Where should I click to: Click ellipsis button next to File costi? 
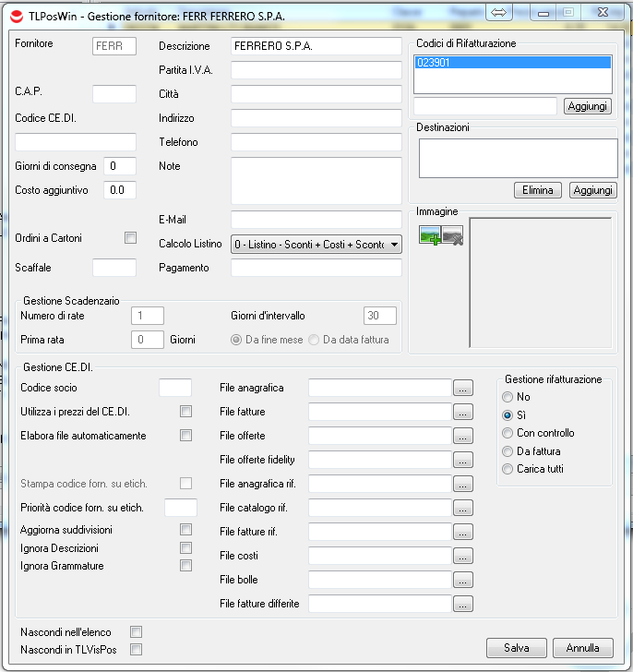(463, 556)
